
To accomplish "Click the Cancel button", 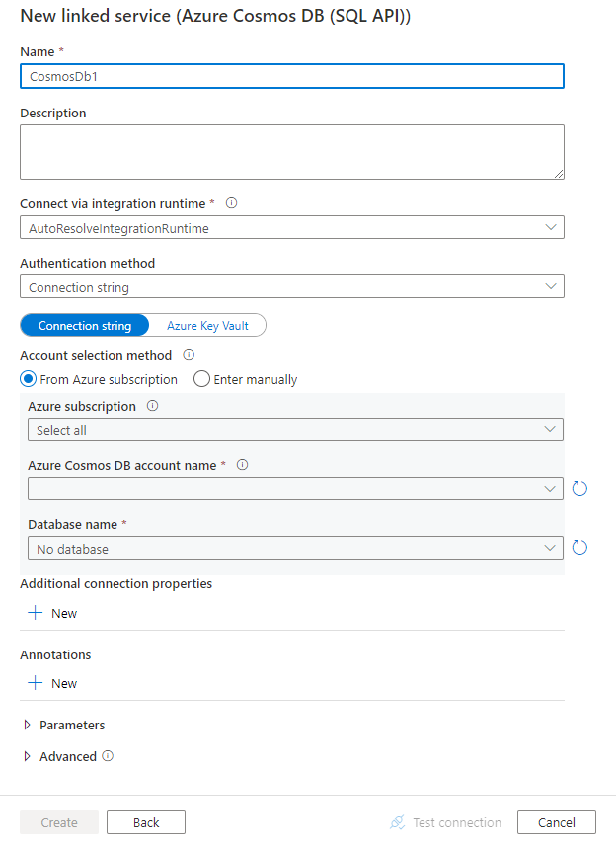I will [557, 822].
